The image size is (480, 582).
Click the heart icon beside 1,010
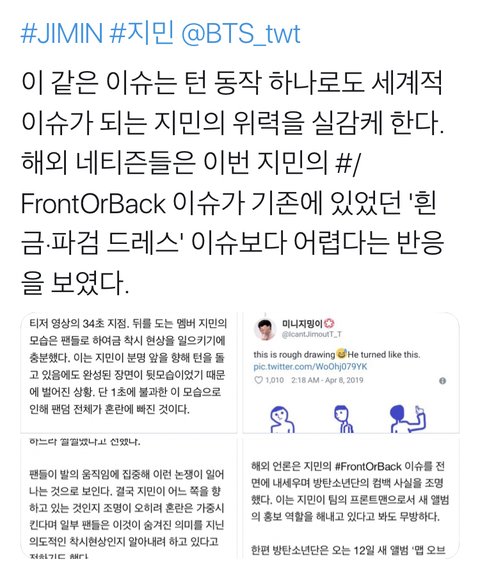pyautogui.click(x=258, y=380)
